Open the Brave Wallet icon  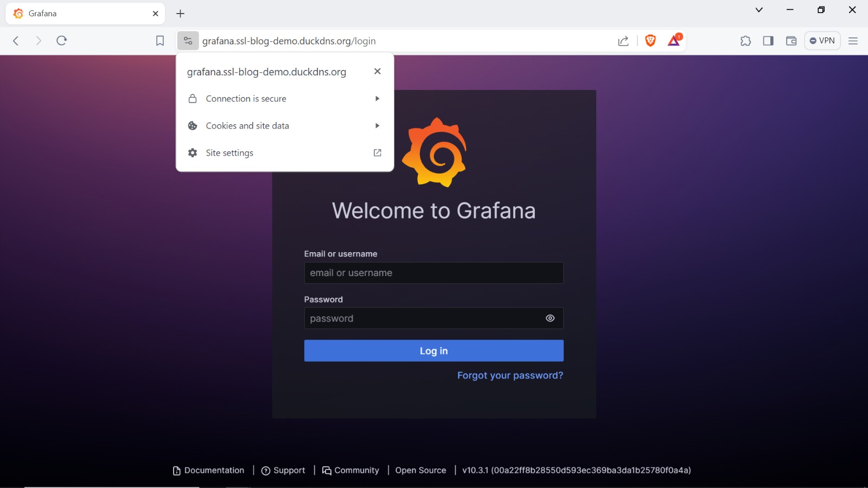[x=791, y=41]
